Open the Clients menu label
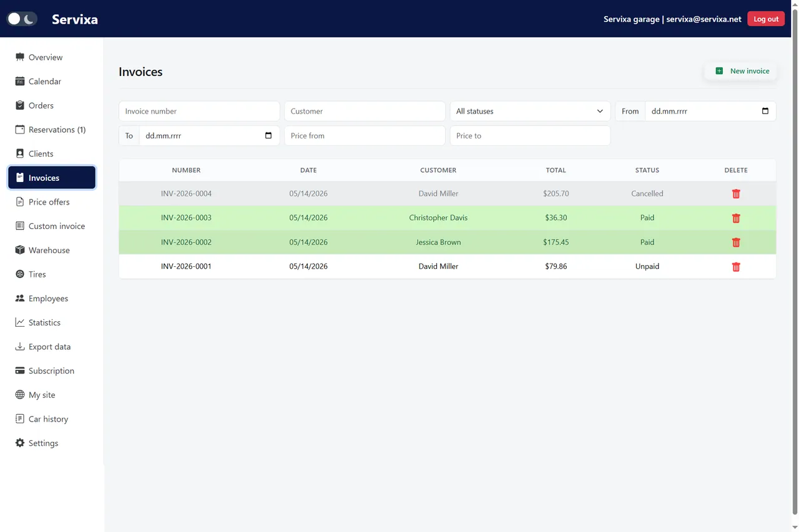This screenshot has width=799, height=532. pos(41,153)
